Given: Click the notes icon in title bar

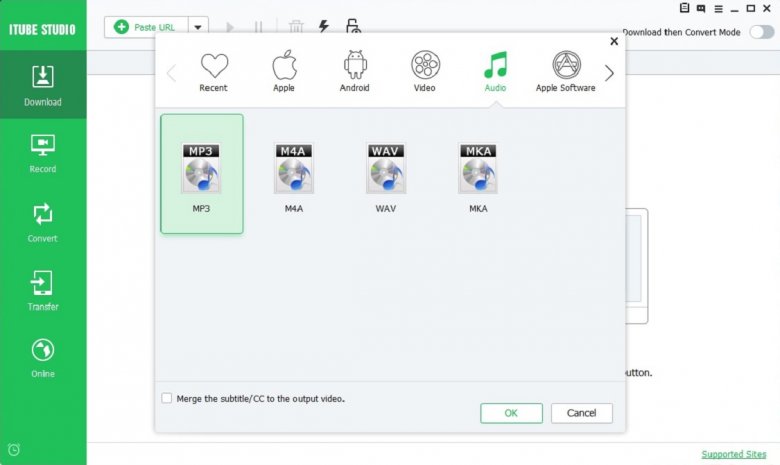Looking at the screenshot, I should point(684,8).
